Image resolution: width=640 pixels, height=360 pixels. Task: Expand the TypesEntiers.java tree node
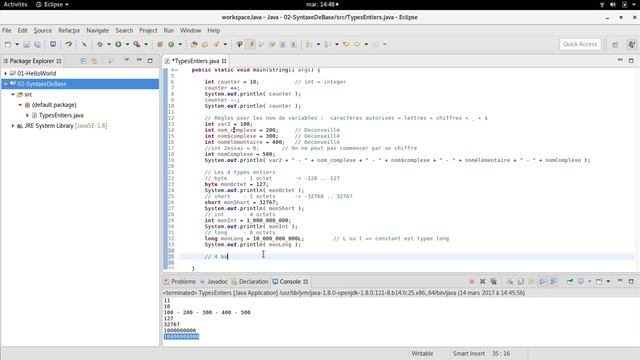tap(27, 116)
